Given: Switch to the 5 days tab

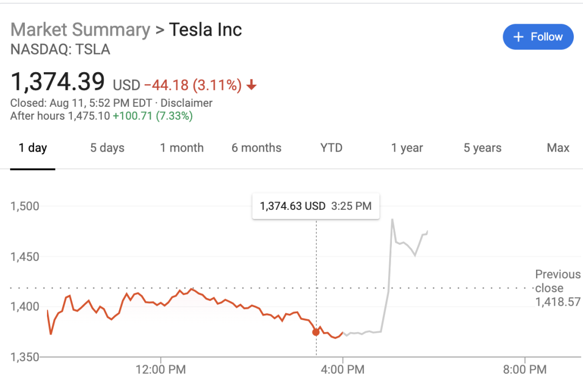Looking at the screenshot, I should click(107, 148).
